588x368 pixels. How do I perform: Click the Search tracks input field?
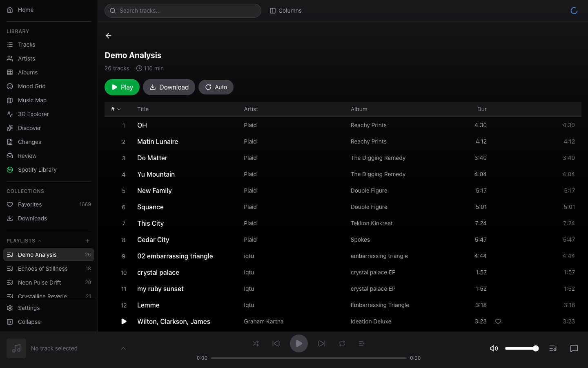183,11
